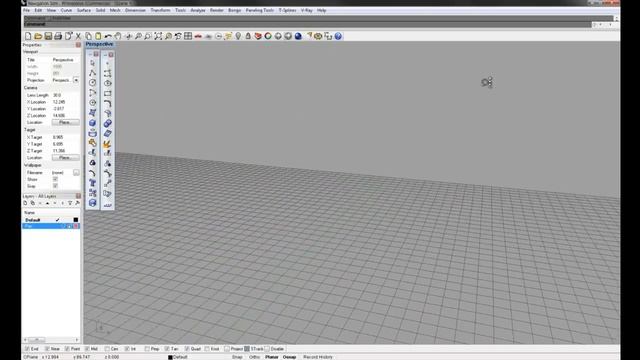Click the Copy icon
Viewport: 640px width, 360px height.
tap(88, 36)
